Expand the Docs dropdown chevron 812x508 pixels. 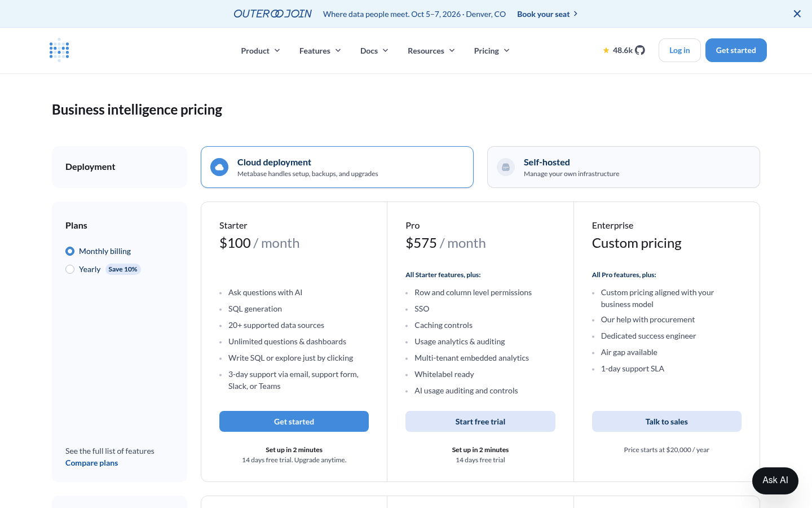[x=385, y=51]
